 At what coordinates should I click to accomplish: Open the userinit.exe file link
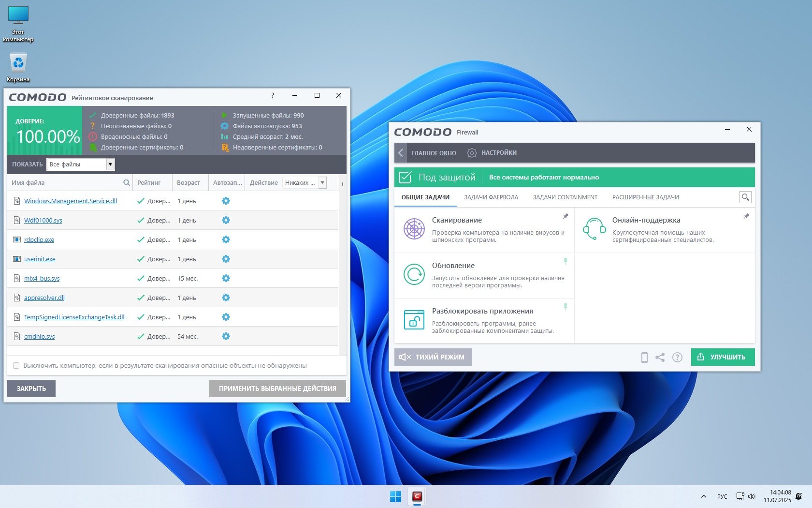point(40,259)
